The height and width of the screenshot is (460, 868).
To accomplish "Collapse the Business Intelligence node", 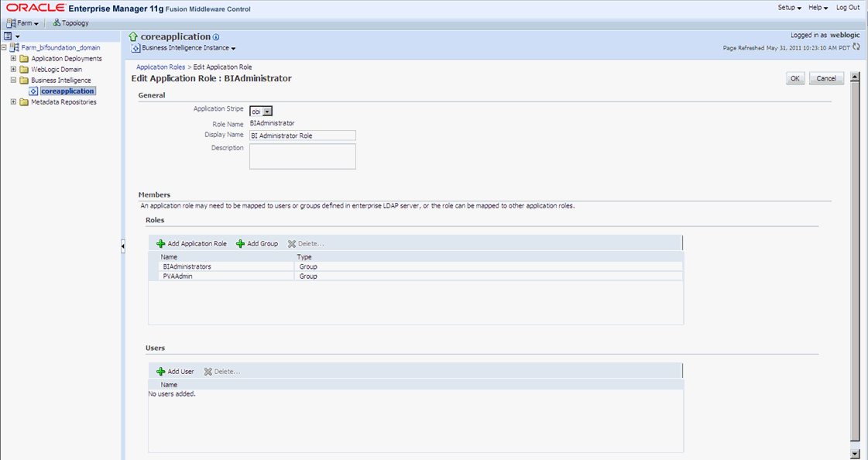I will [x=13, y=80].
